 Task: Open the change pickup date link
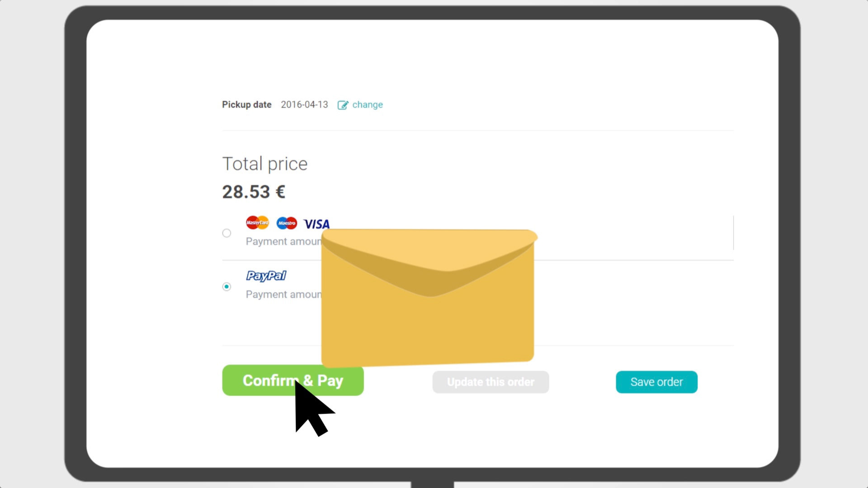click(368, 105)
